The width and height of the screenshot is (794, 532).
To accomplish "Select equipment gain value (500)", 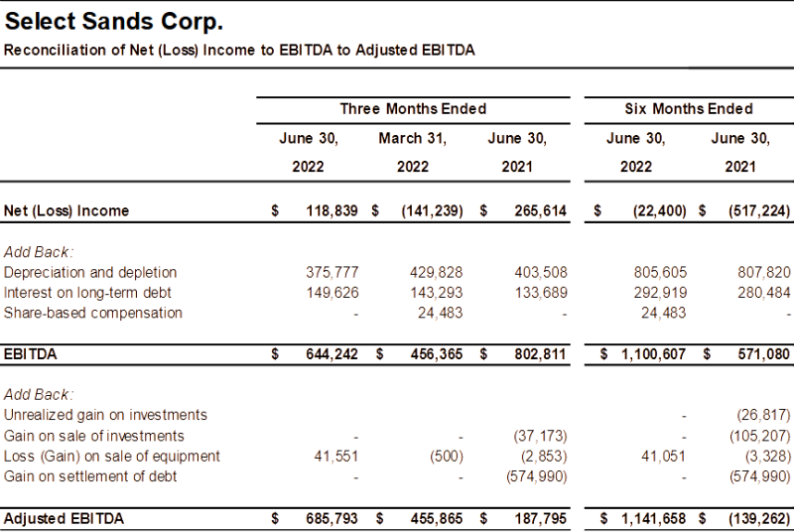I will click(x=447, y=457).
